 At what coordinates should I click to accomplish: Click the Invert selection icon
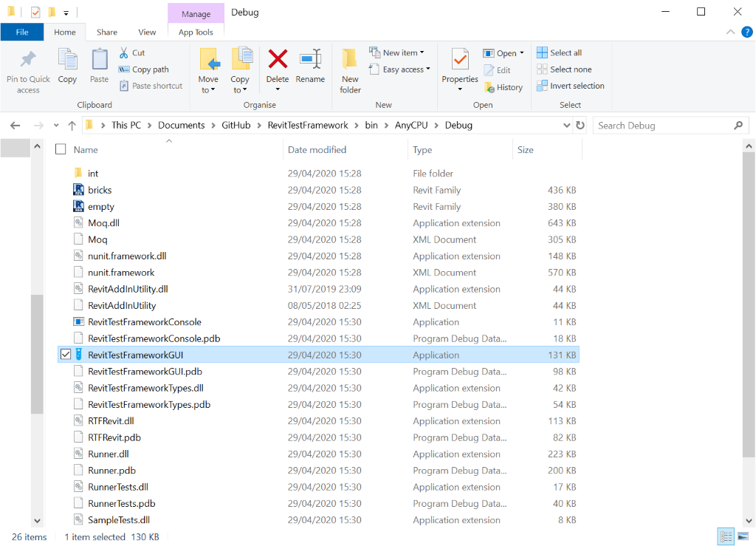[x=542, y=86]
